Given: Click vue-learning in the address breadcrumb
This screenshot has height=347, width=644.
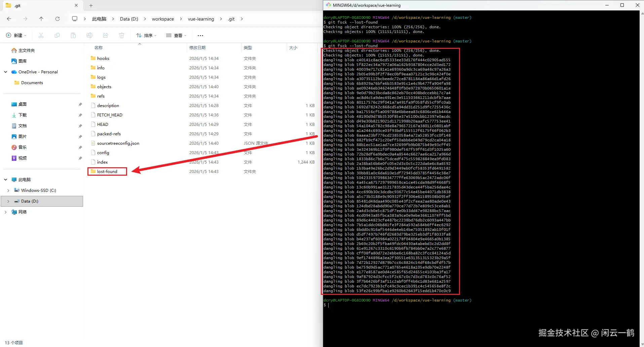Looking at the screenshot, I should tap(201, 19).
